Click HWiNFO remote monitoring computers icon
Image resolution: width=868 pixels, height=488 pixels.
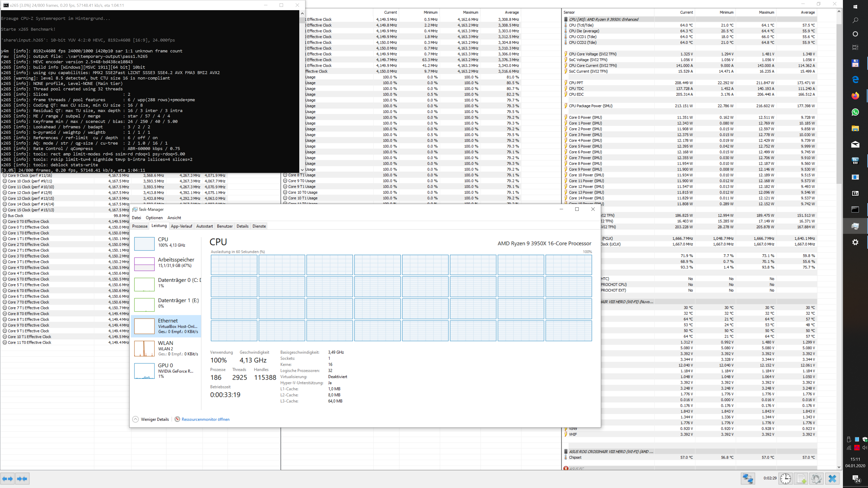pyautogui.click(x=748, y=479)
